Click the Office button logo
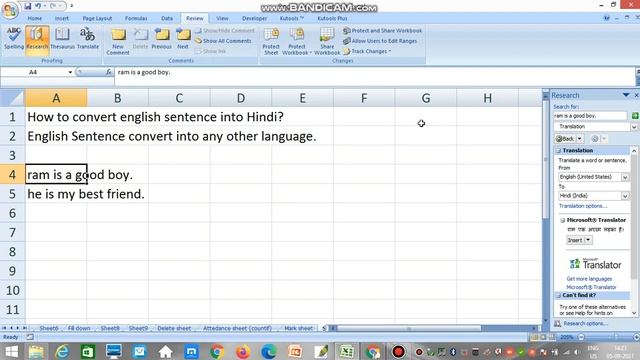This screenshot has width=640, height=360. 10,10
